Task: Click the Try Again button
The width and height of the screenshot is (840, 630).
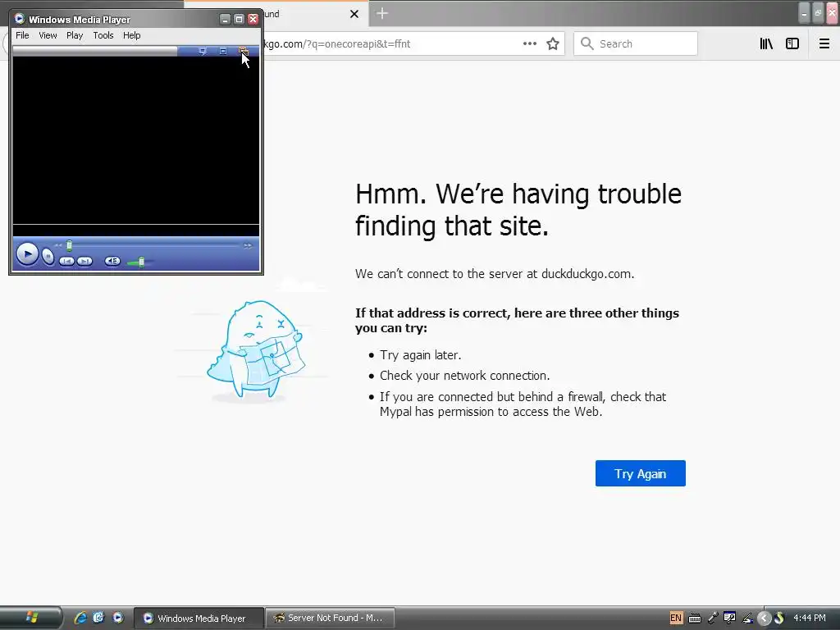Action: 640,473
